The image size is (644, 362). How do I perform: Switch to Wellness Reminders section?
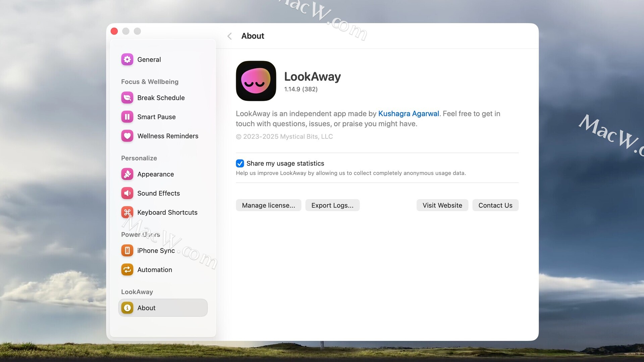[168, 136]
